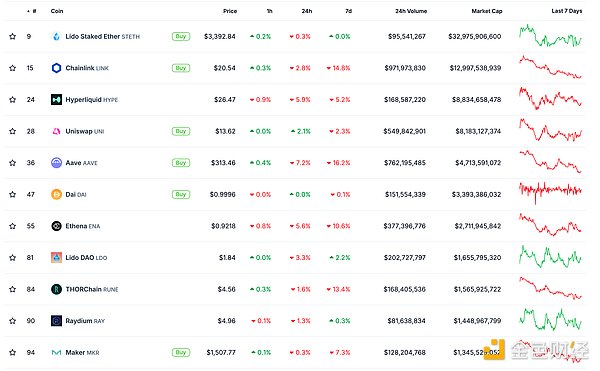Sort by Market Cap column header
Image resolution: width=600 pixels, height=371 pixels.
point(487,11)
